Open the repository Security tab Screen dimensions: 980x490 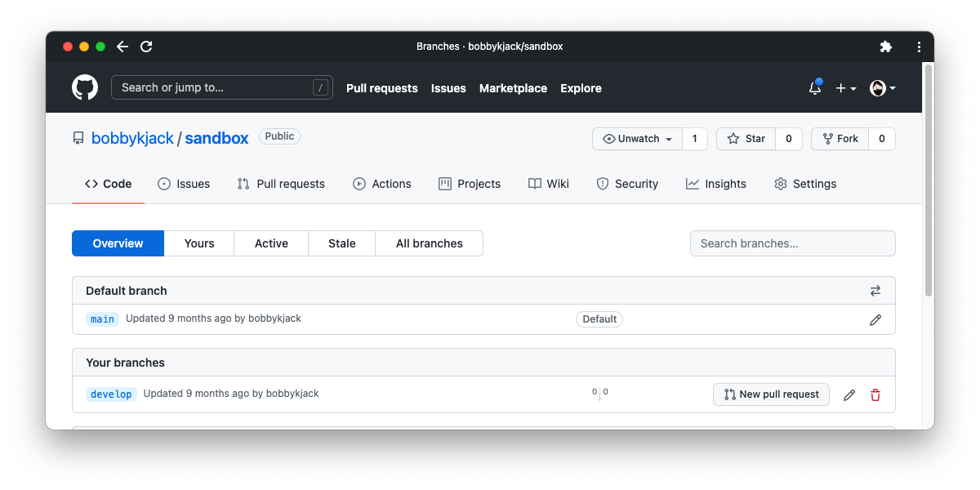tap(627, 184)
